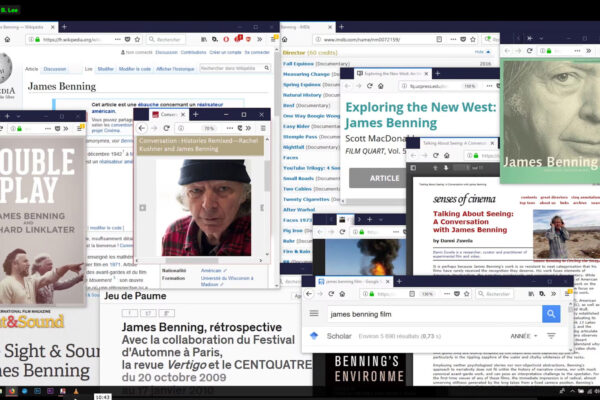Toggle reader view in the Scholar window
This screenshot has height=400, width=600.
(412, 294)
